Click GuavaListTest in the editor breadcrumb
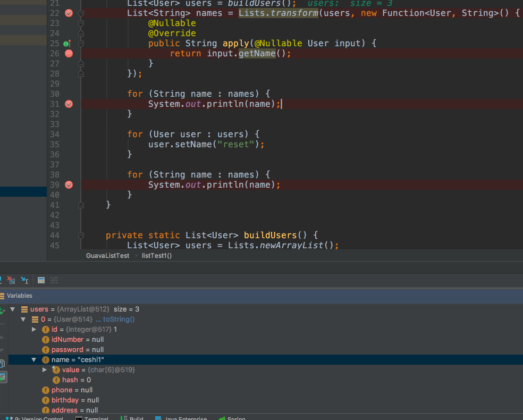The image size is (523, 420). click(107, 256)
